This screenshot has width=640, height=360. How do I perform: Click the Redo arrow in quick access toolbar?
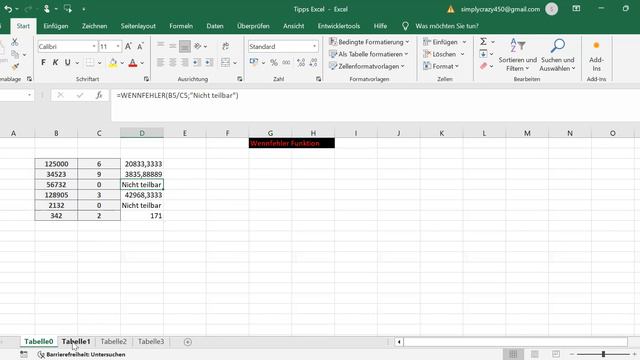28,9
